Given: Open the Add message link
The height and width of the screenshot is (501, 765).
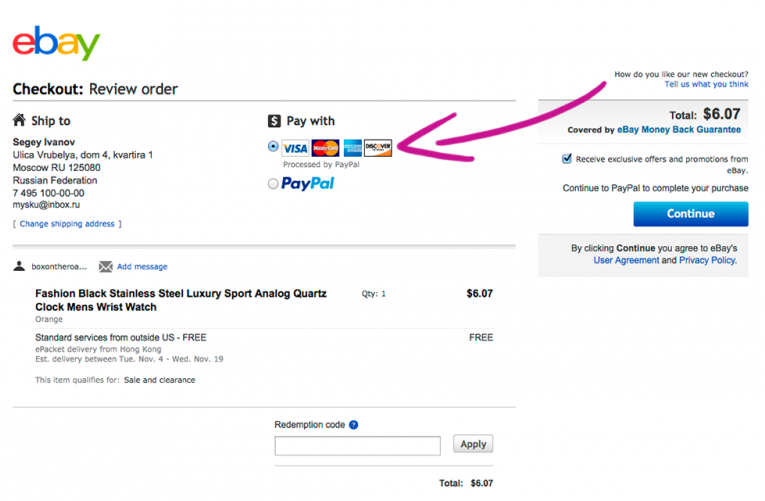Looking at the screenshot, I should [142, 267].
